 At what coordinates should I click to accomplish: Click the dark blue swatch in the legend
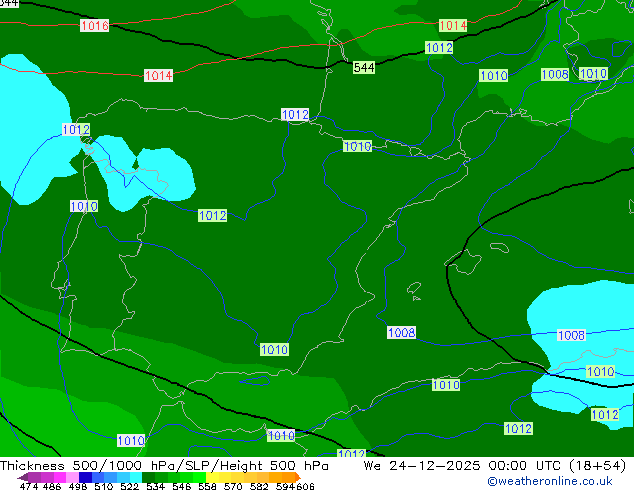pos(85,477)
